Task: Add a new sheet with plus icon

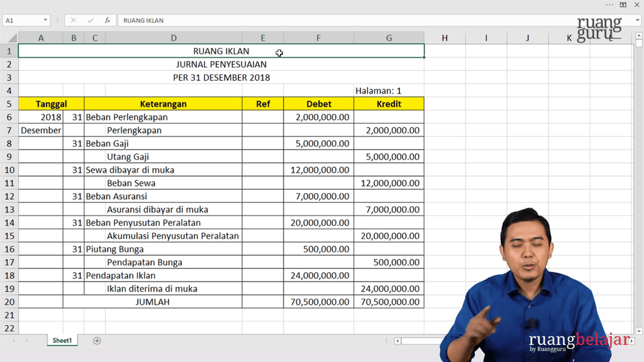Action: 97,341
